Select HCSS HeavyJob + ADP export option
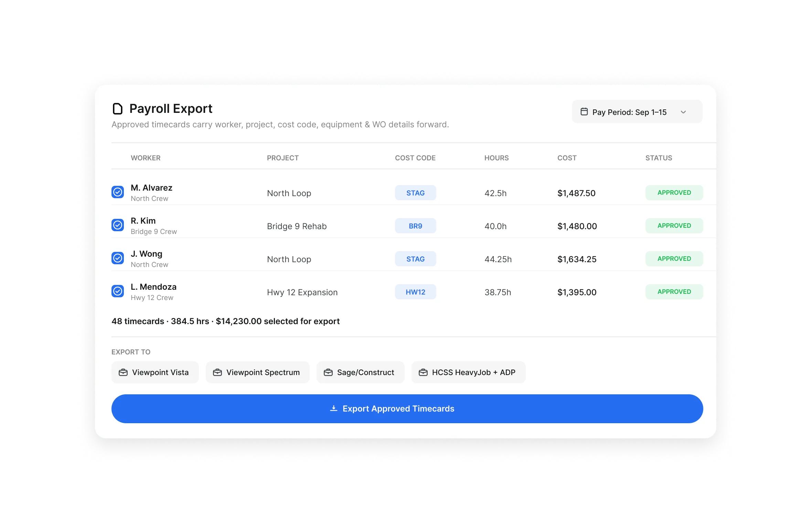 tap(468, 372)
